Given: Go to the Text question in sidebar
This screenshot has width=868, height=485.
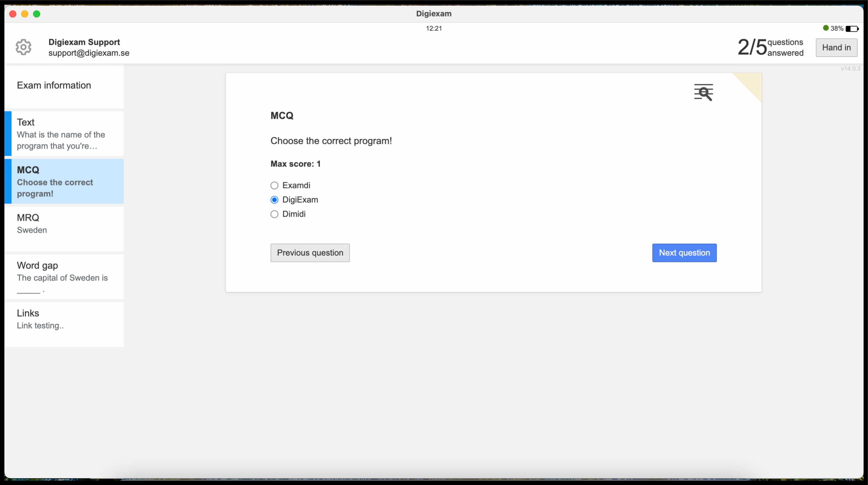Looking at the screenshot, I should click(64, 134).
